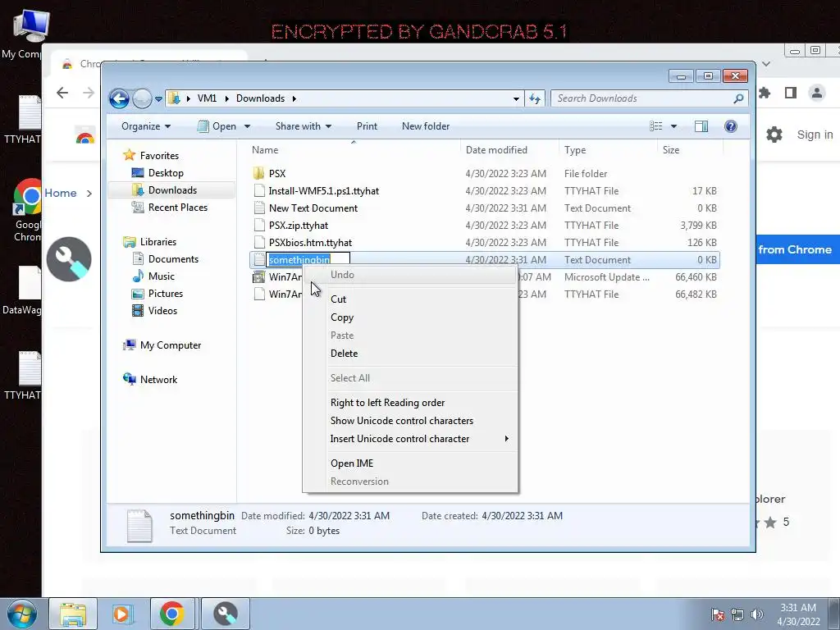This screenshot has height=630, width=840.
Task: Click Chrome extensions puzzle icon
Action: [765, 93]
